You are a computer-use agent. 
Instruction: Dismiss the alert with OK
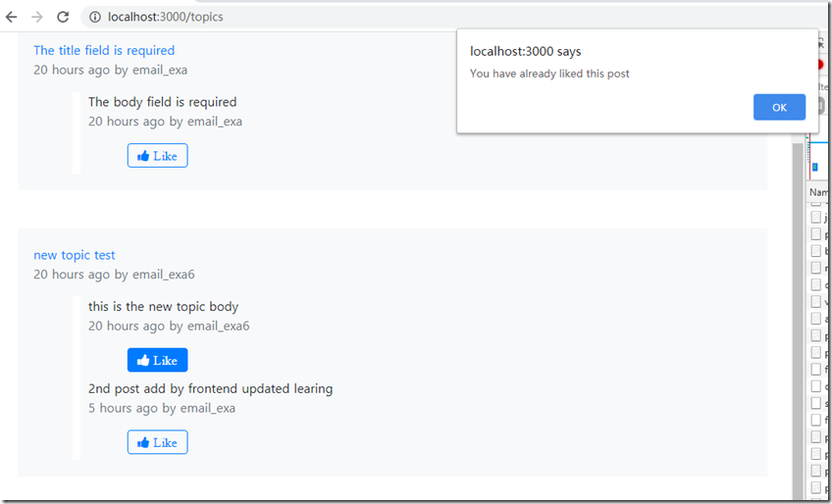(x=779, y=108)
